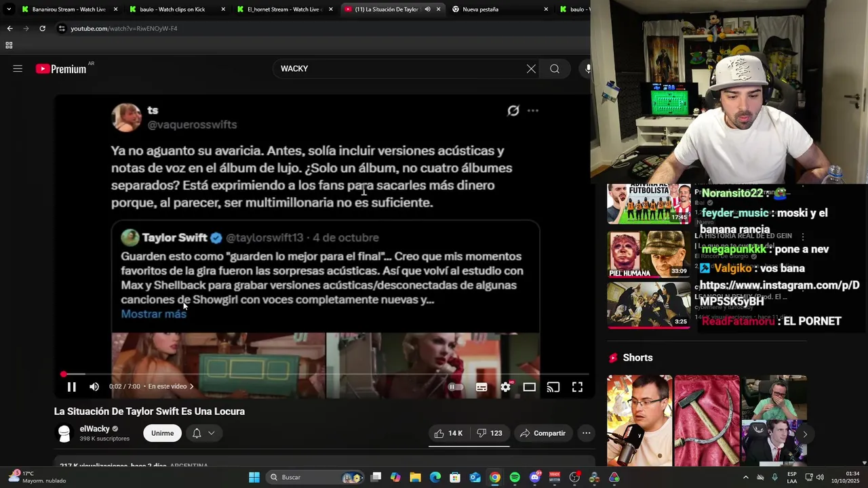Toggle the autoplay switch in player
Viewport: 868px width, 488px height.
[x=456, y=387]
